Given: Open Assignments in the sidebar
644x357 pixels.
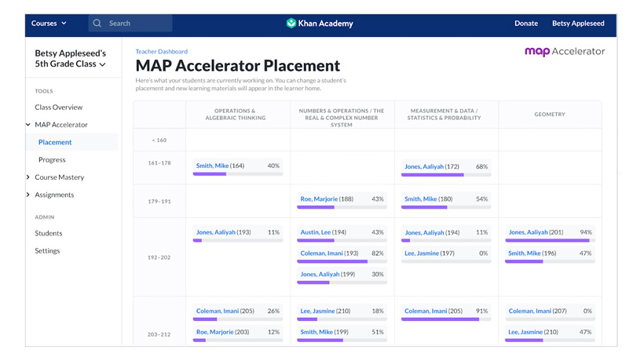Looking at the screenshot, I should pyautogui.click(x=54, y=195).
